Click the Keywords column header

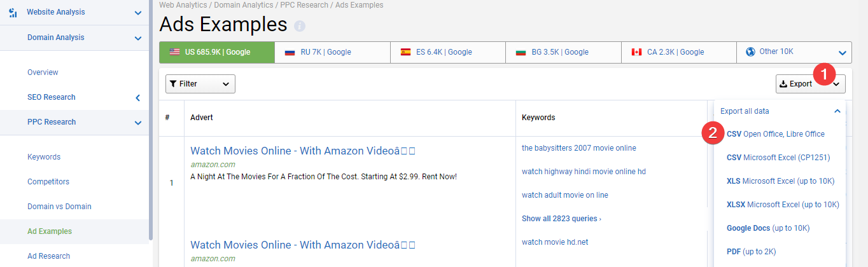(x=538, y=118)
